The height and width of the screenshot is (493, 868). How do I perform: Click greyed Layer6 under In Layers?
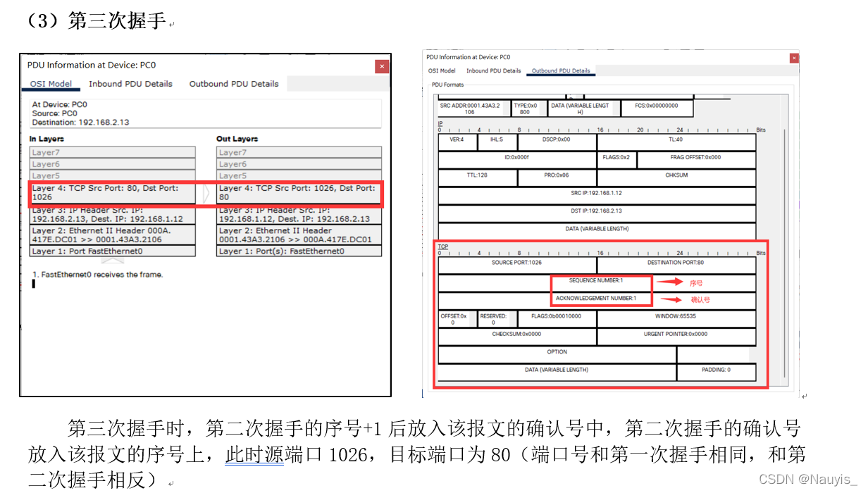pos(113,164)
